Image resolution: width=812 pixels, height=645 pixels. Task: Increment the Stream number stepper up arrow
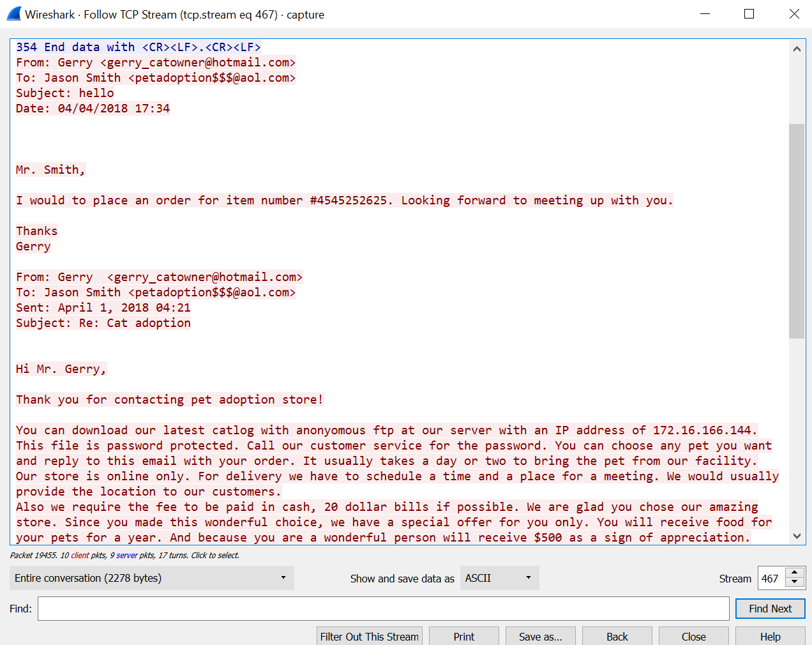pyautogui.click(x=794, y=573)
